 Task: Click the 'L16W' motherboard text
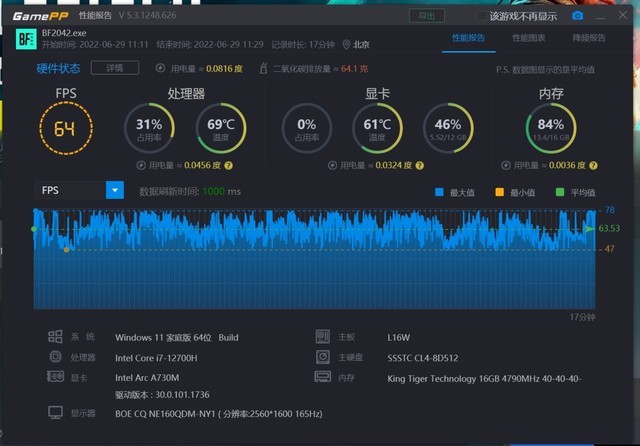tap(398, 337)
